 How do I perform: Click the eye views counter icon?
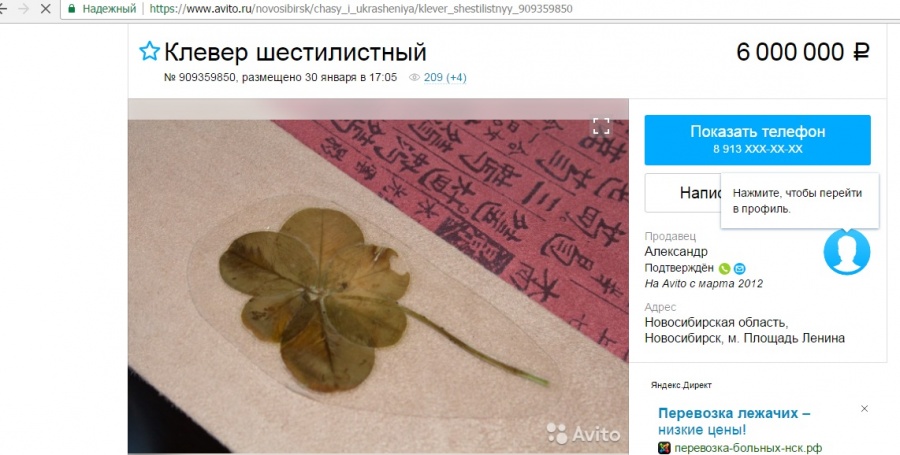click(414, 77)
